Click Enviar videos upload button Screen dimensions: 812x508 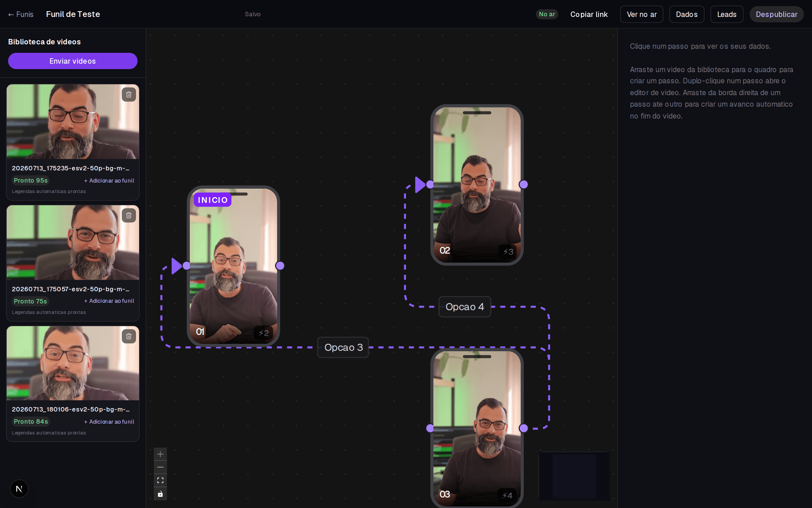coord(73,61)
